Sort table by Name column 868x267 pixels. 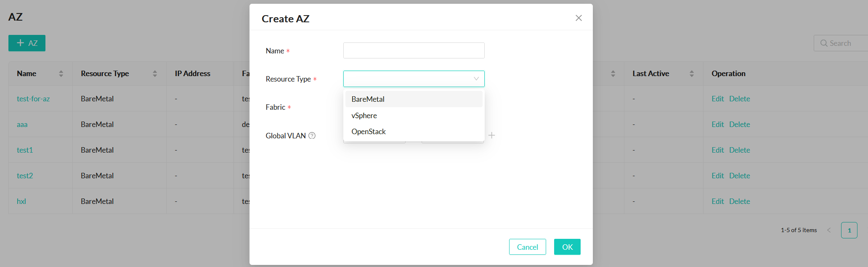pyautogui.click(x=61, y=74)
